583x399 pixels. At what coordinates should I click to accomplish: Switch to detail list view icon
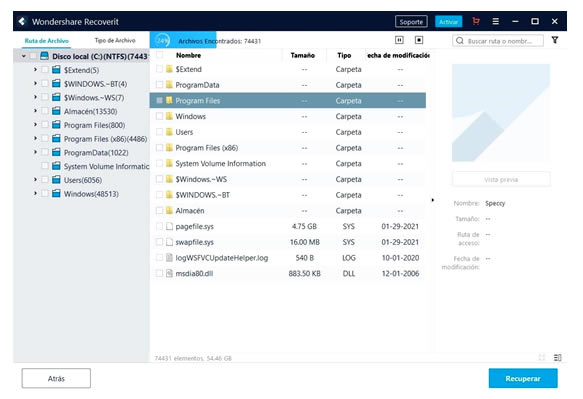pyautogui.click(x=557, y=358)
